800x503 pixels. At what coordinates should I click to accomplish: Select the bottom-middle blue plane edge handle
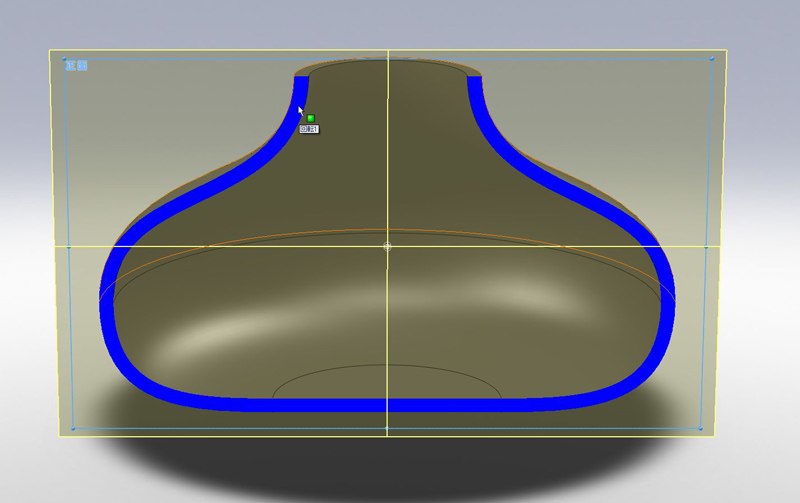point(387,428)
